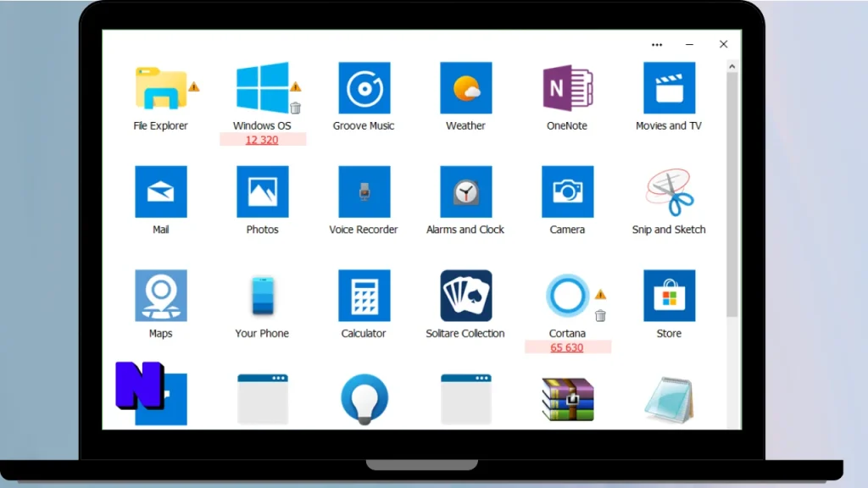The width and height of the screenshot is (868, 488).
Task: Click the warning triangle beside Cortana
Action: click(600, 294)
